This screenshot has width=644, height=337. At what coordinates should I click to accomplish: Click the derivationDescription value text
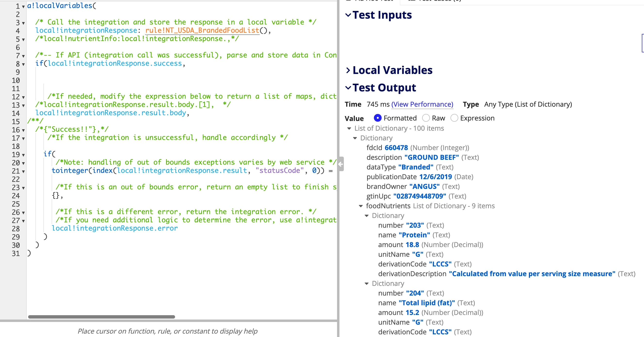tap(532, 274)
